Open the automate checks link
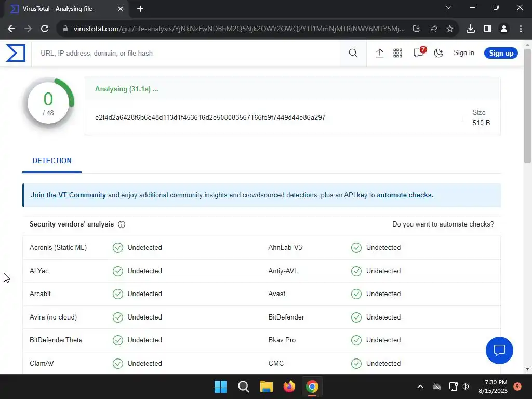Screen dimensions: 532x399 pos(405,195)
